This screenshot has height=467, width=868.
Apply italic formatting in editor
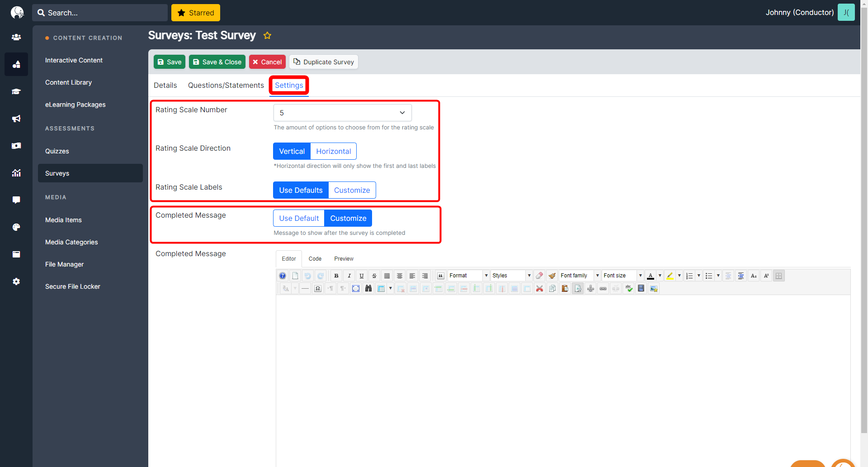click(349, 276)
